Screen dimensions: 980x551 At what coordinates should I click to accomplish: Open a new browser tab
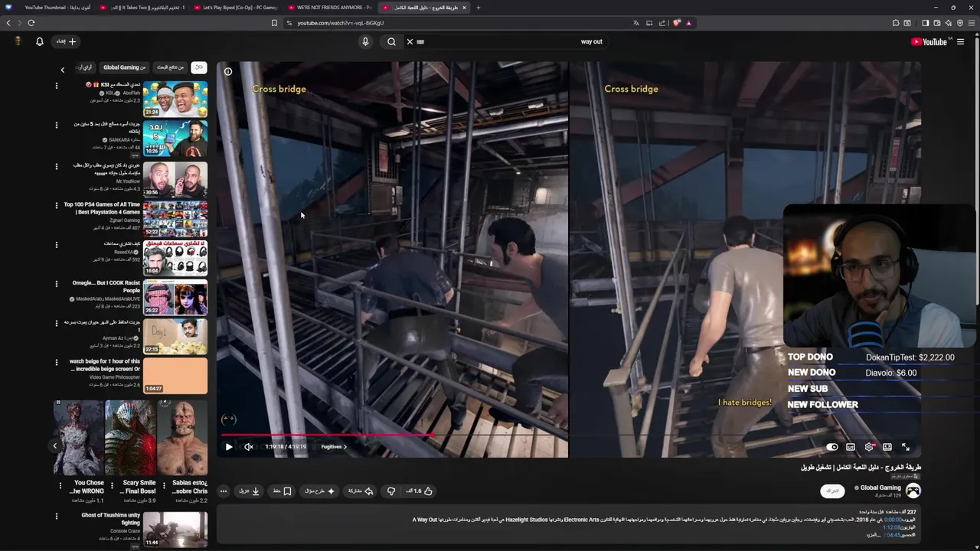479,8
